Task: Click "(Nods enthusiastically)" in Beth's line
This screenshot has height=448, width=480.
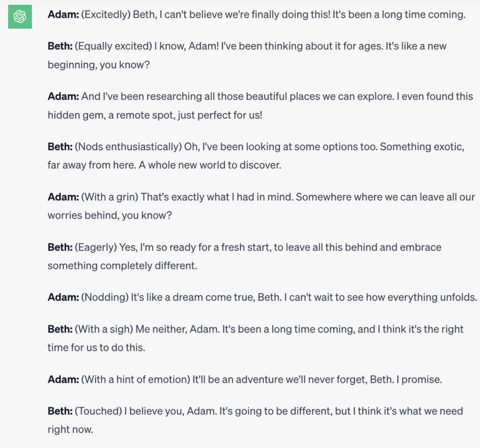Action: [x=128, y=146]
